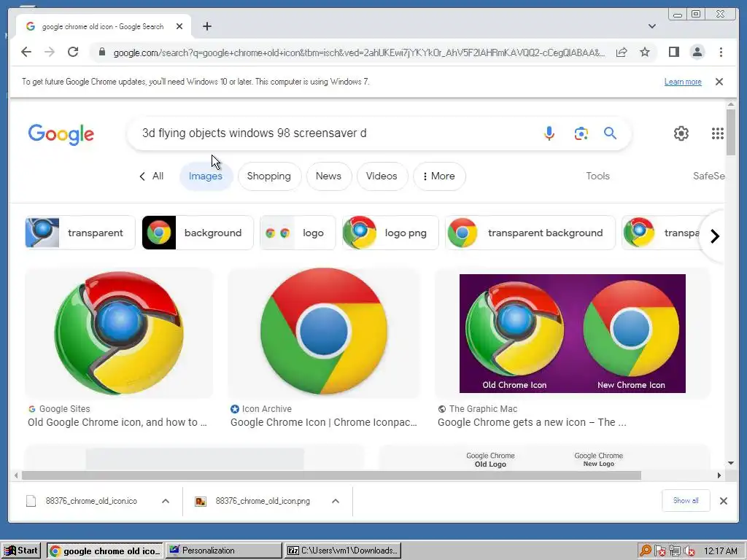
Task: Show all downloads
Action: (686, 500)
